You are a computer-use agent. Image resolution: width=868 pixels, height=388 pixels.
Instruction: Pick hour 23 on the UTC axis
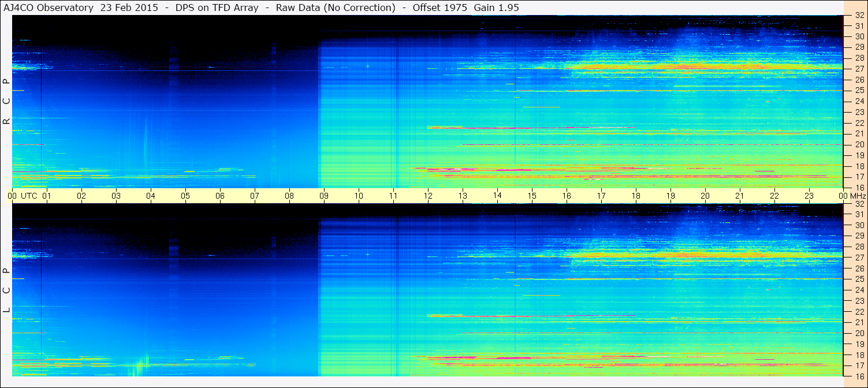[x=809, y=196]
